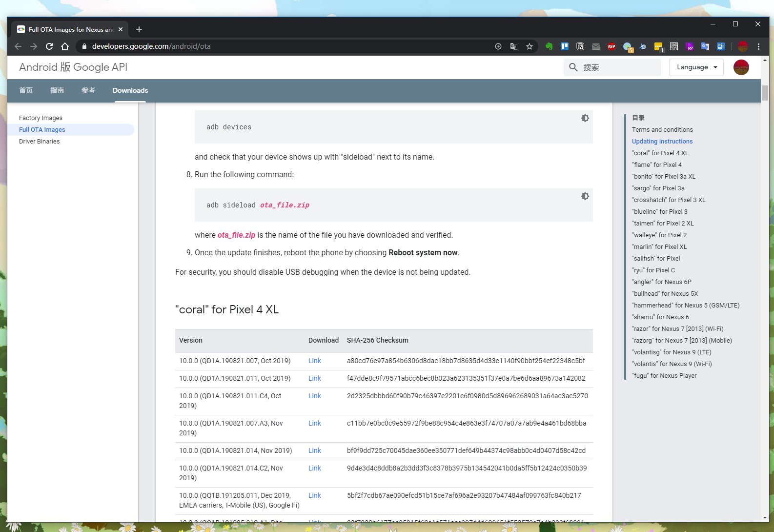774x532 pixels.
Task: Jump to "flame" for Pixel 4 section
Action: pos(656,165)
